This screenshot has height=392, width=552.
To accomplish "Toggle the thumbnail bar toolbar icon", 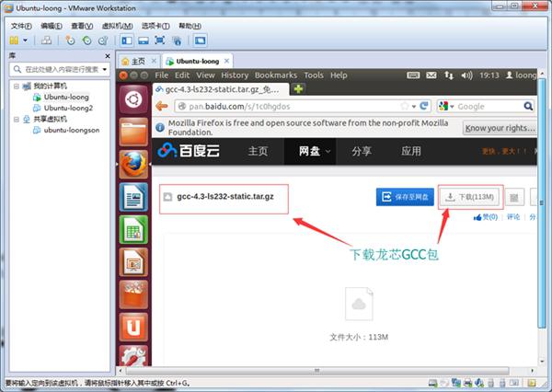I will coord(144,40).
